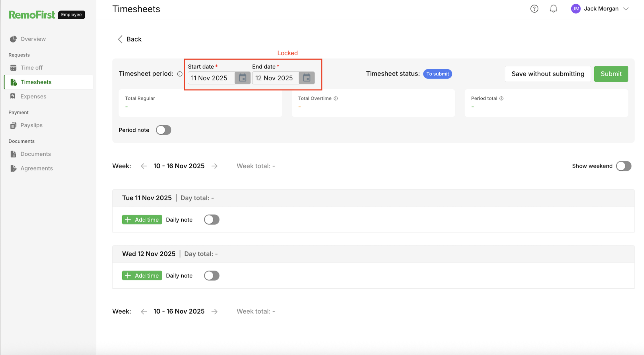Enable the Period note toggle

pos(164,130)
